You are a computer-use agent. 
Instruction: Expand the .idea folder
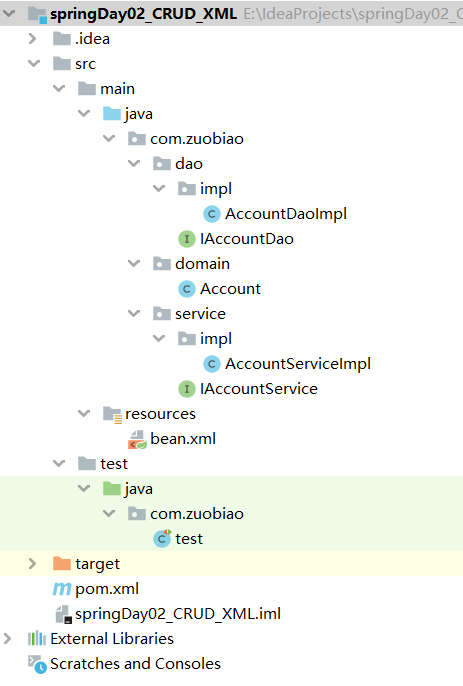32,38
